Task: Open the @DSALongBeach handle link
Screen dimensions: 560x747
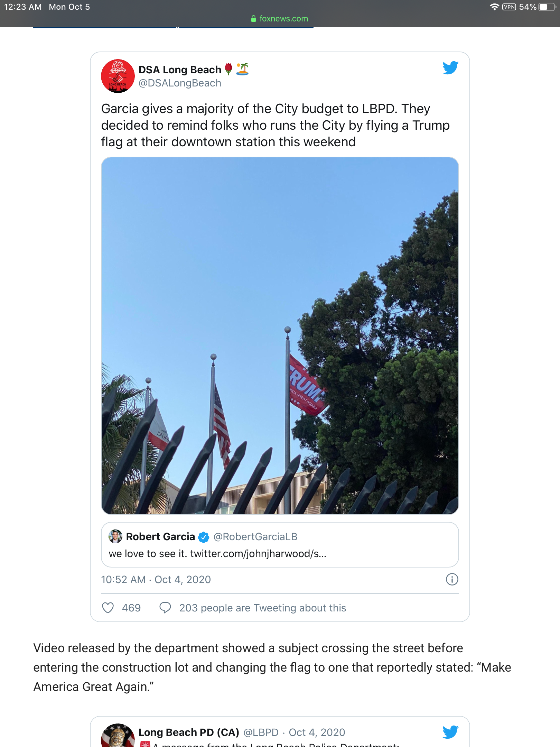Action: pyautogui.click(x=180, y=83)
